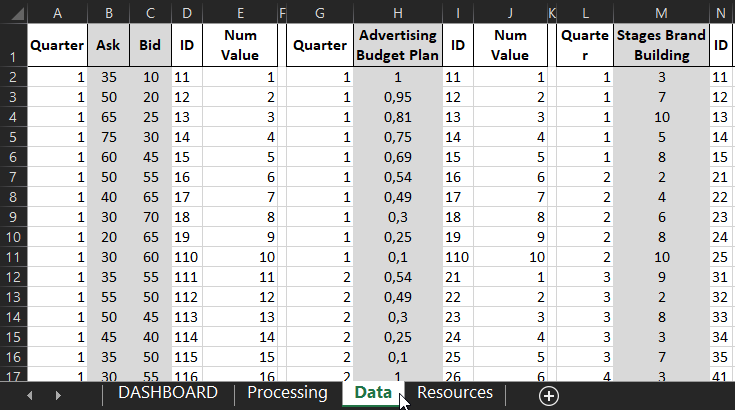Image resolution: width=735 pixels, height=410 pixels.
Task: Select column M header
Action: (x=661, y=12)
